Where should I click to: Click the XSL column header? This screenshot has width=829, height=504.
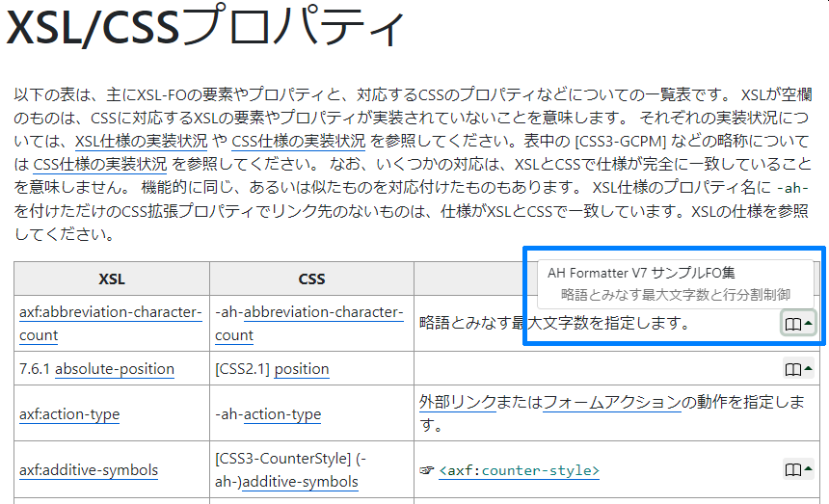click(112, 279)
